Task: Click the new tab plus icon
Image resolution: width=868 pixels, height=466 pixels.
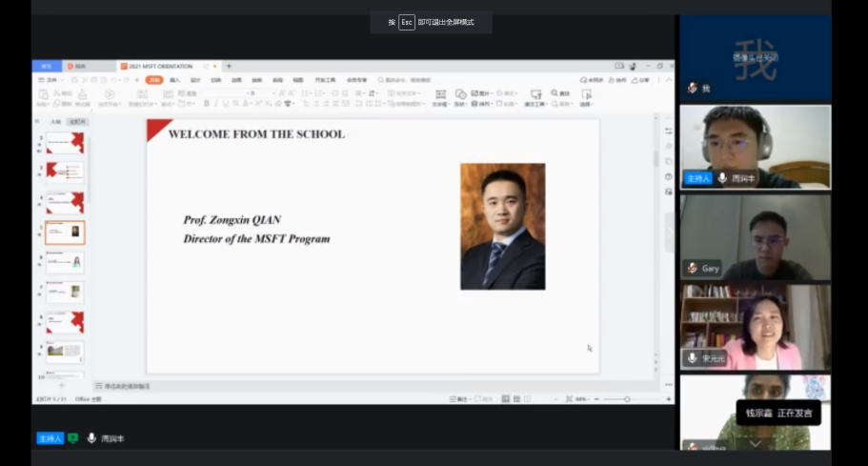Action: point(229,66)
